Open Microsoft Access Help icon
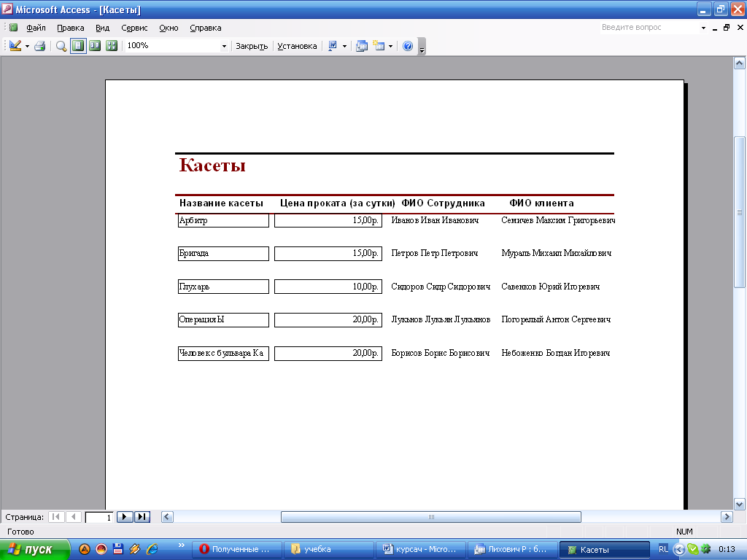This screenshot has height=560, width=747. pyautogui.click(x=408, y=46)
